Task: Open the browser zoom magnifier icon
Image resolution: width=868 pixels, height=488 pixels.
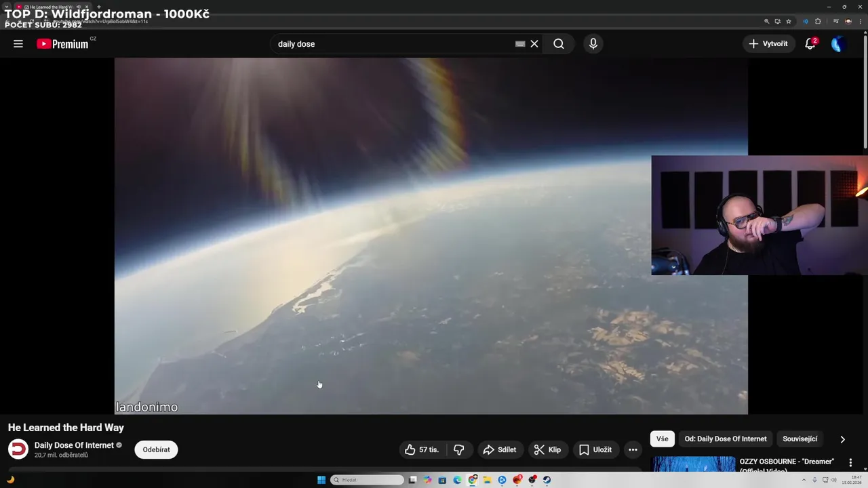Action: point(767,21)
